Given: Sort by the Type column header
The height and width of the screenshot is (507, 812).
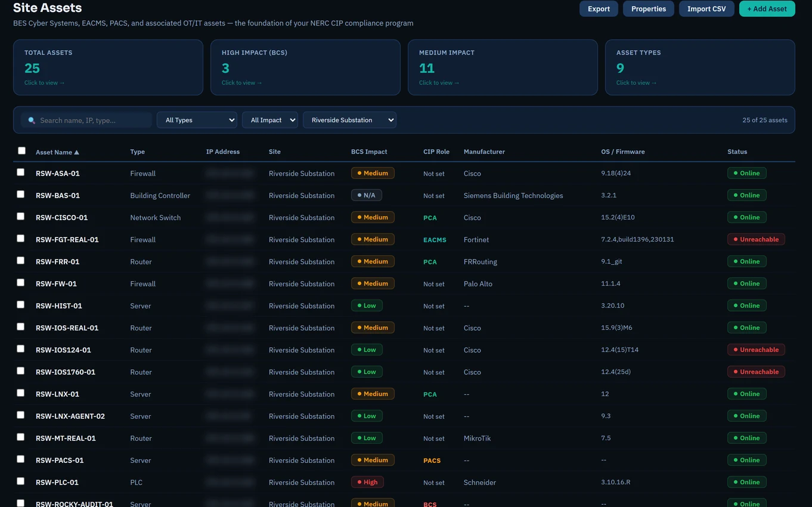Looking at the screenshot, I should coord(137,152).
